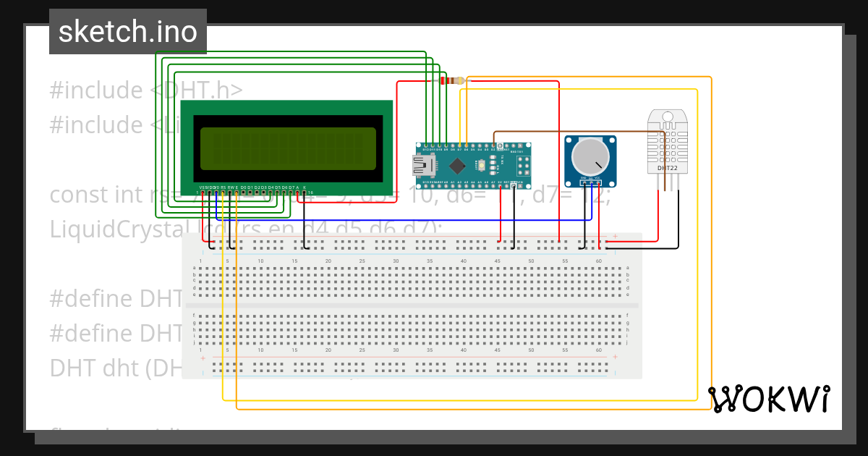Click the Arduino Nano reset button
This screenshot has width=868, height=456.
pos(482,165)
